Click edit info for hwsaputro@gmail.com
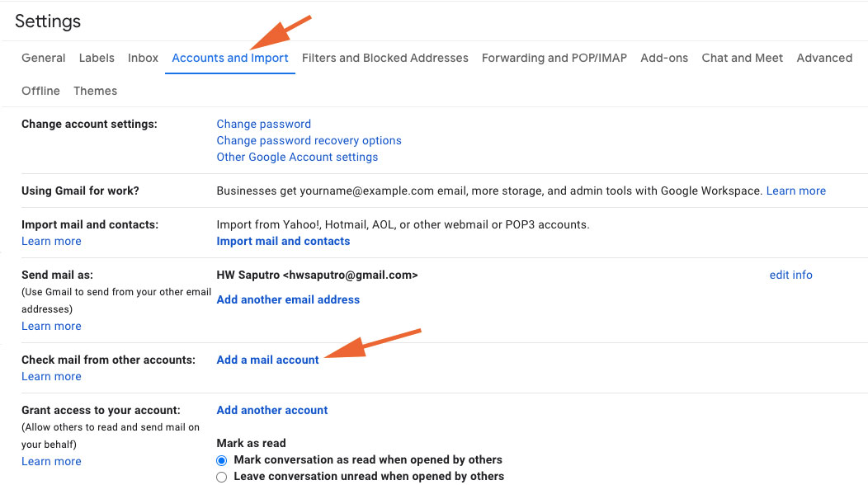The width and height of the screenshot is (868, 485). [x=790, y=275]
